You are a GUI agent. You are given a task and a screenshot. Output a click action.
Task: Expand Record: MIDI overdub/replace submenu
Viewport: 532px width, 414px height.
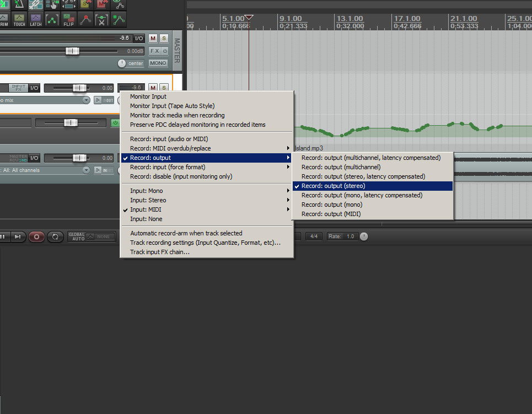(x=207, y=148)
